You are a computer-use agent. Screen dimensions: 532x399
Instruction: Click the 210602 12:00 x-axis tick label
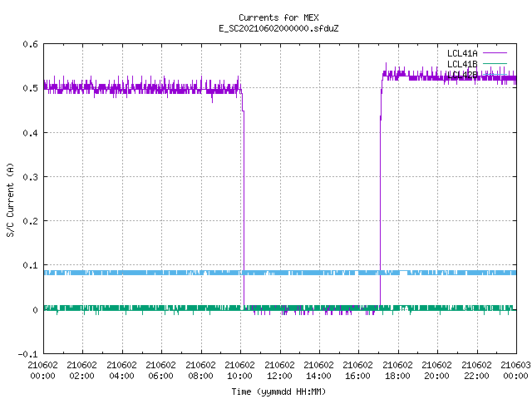click(x=279, y=370)
